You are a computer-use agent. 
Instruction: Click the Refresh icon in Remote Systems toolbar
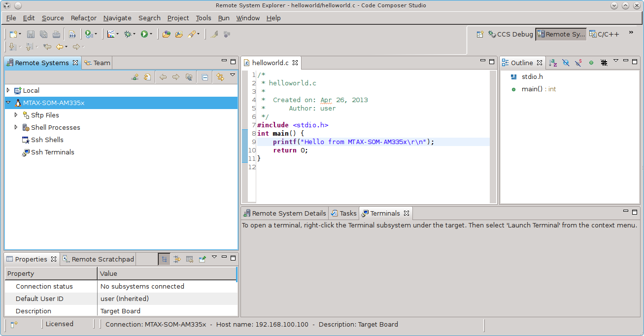pyautogui.click(x=147, y=77)
